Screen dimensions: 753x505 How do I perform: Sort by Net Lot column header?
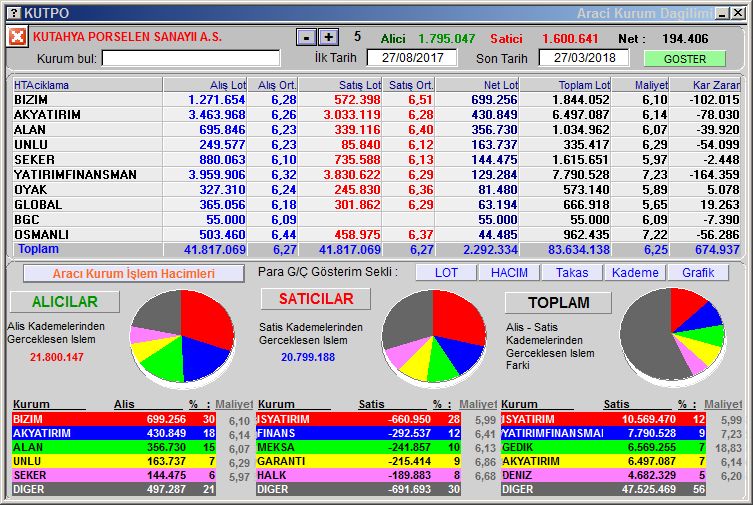477,85
